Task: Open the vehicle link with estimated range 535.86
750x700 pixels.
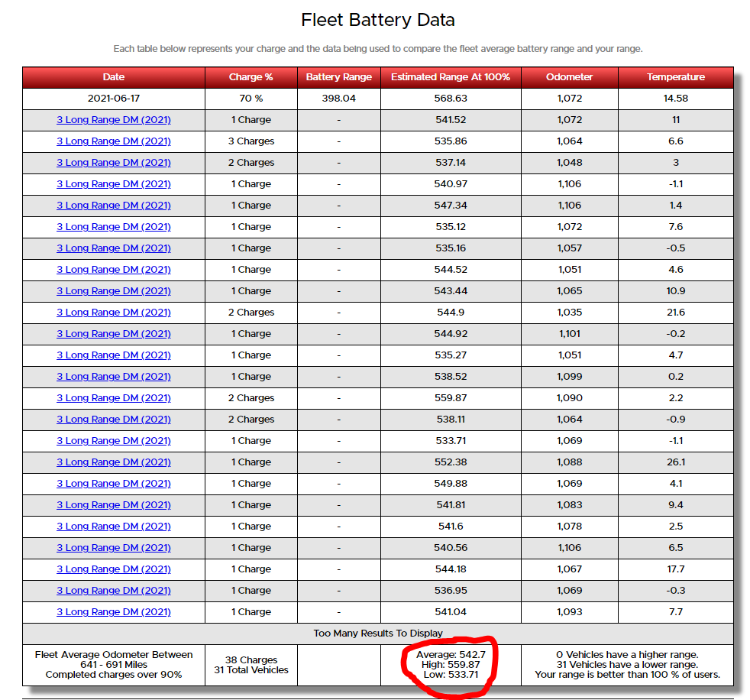Action: [x=114, y=141]
